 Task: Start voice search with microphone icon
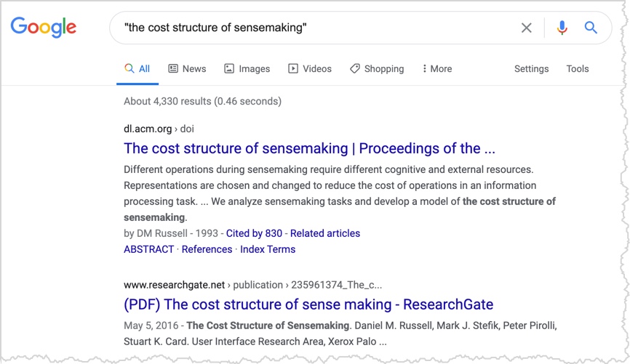[562, 28]
